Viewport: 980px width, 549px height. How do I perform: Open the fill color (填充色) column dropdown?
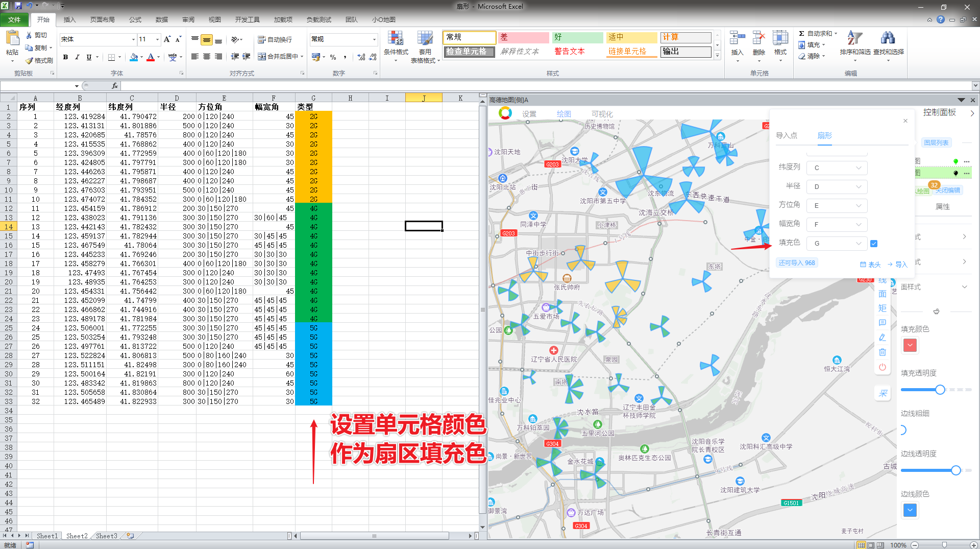tap(837, 243)
